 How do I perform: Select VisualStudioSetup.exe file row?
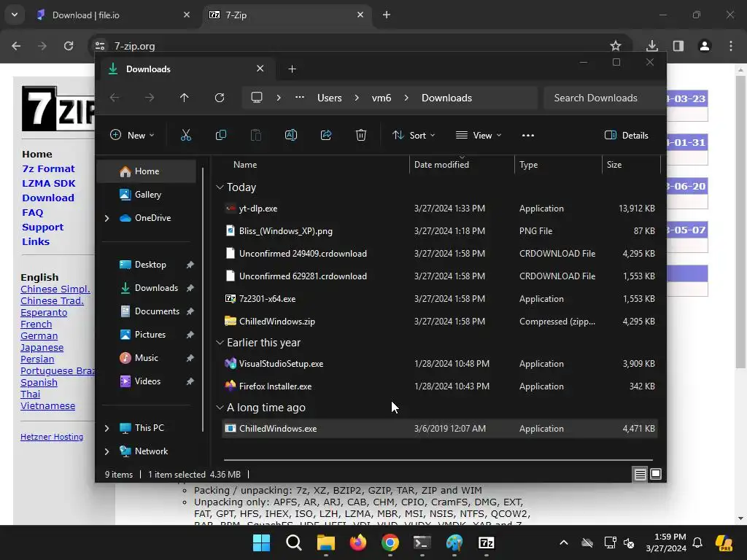tap(440, 364)
